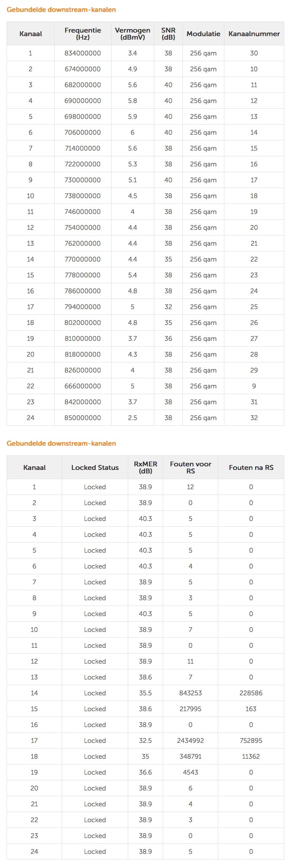Click the Fouten na RS header

[251, 467]
